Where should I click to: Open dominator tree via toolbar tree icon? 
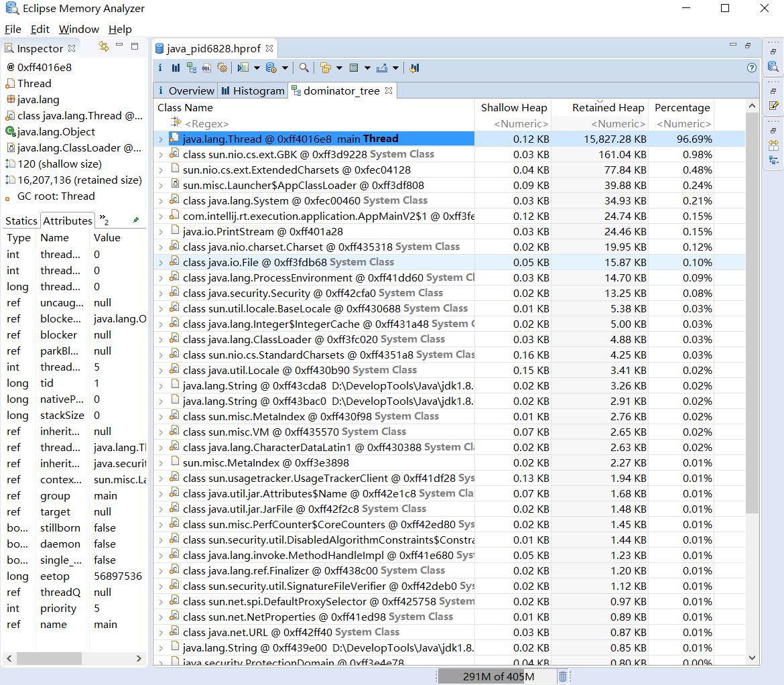coord(191,68)
